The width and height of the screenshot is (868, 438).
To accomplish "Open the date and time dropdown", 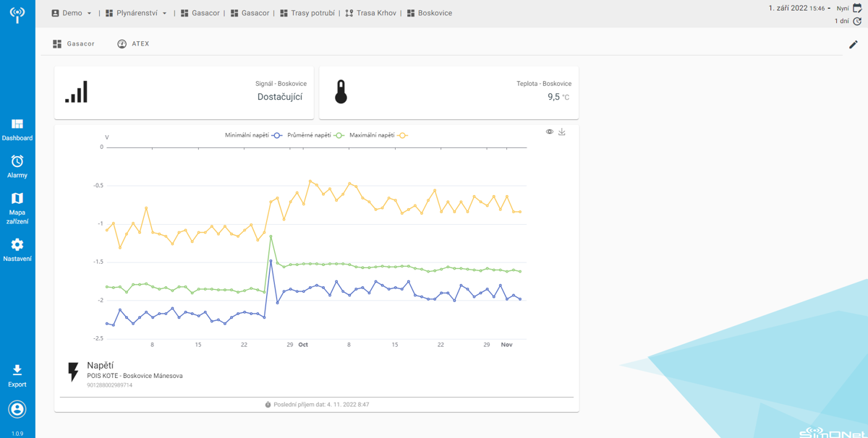I will click(x=799, y=9).
